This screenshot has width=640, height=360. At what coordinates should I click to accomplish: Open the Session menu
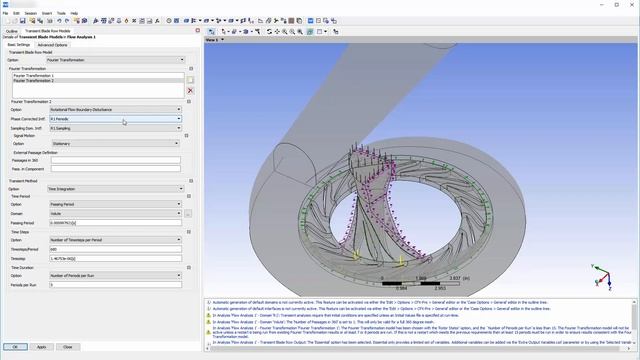pos(31,13)
